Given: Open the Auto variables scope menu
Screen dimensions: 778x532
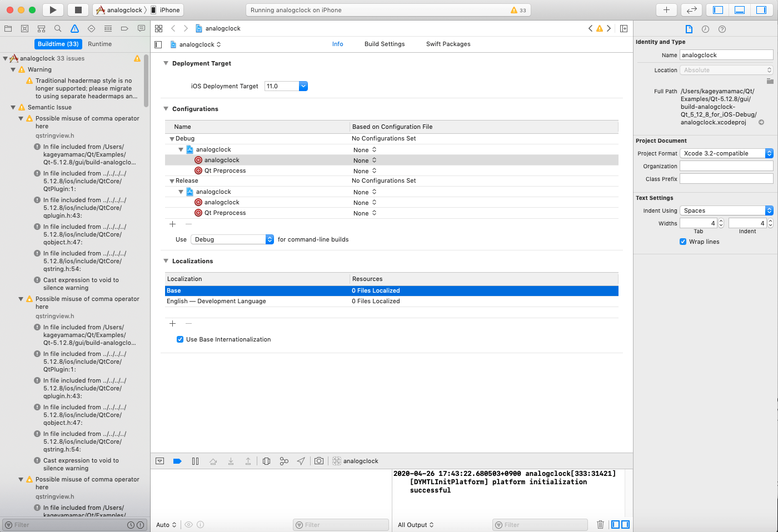Looking at the screenshot, I should point(166,525).
